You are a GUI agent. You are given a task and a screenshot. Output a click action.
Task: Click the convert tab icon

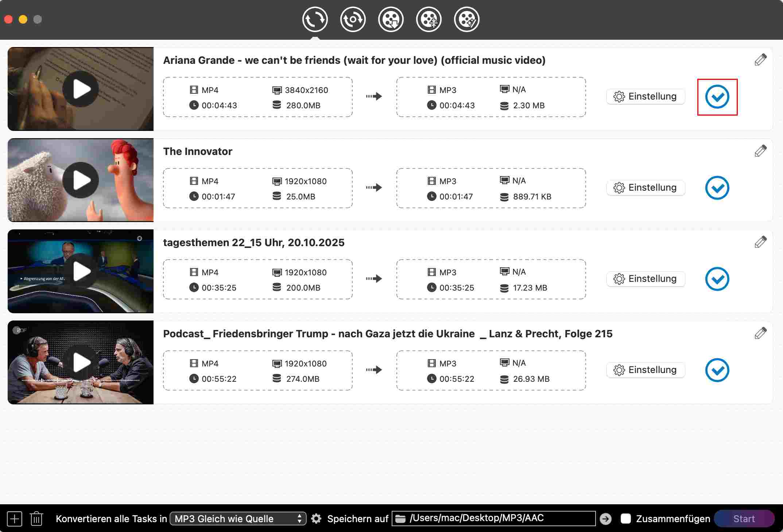[x=315, y=19]
